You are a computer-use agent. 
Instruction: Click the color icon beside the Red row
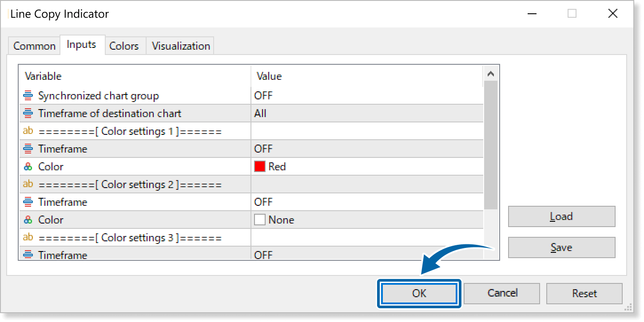coord(28,167)
